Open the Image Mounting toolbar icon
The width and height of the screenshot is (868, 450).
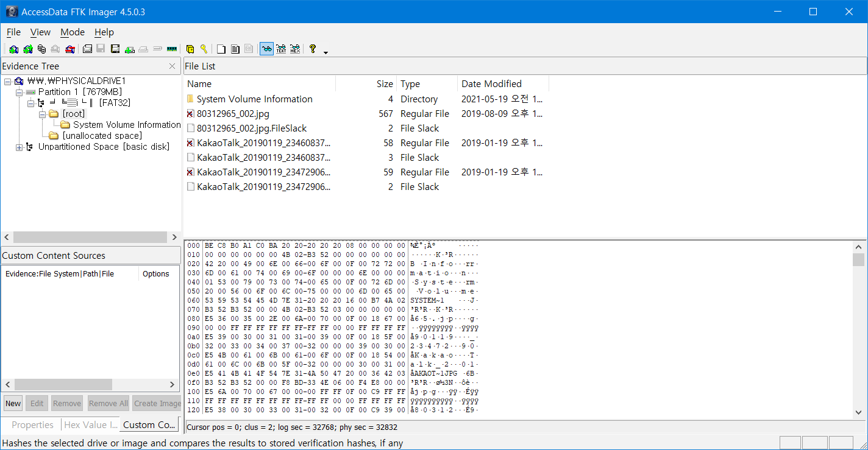click(x=41, y=49)
